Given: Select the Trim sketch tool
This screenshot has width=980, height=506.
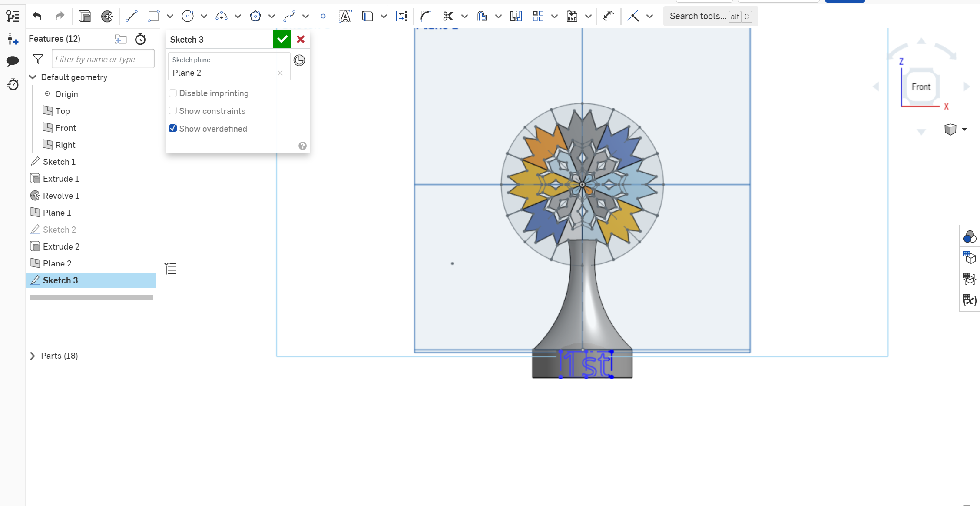Looking at the screenshot, I should pyautogui.click(x=448, y=16).
